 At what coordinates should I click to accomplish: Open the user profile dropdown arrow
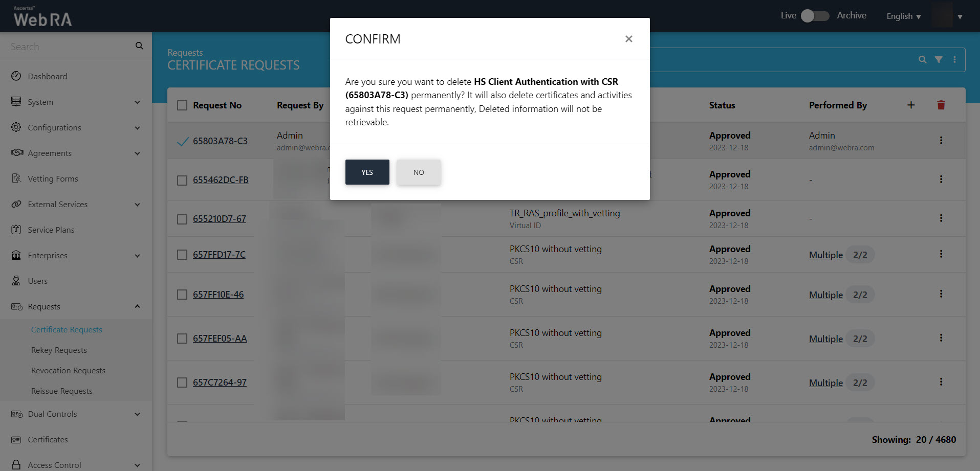point(960,16)
